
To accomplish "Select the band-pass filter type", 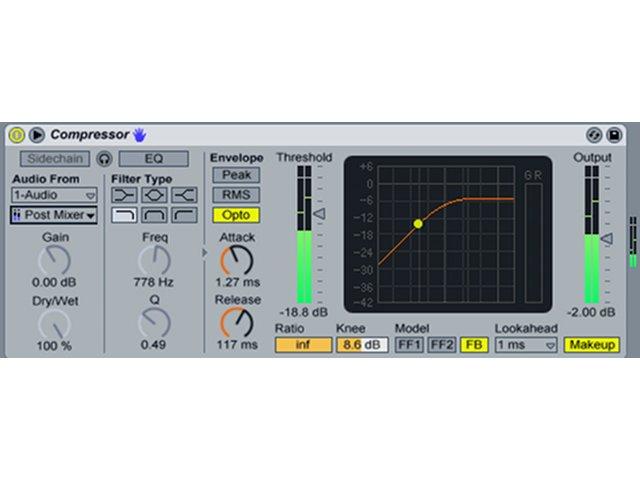I will coord(154,215).
